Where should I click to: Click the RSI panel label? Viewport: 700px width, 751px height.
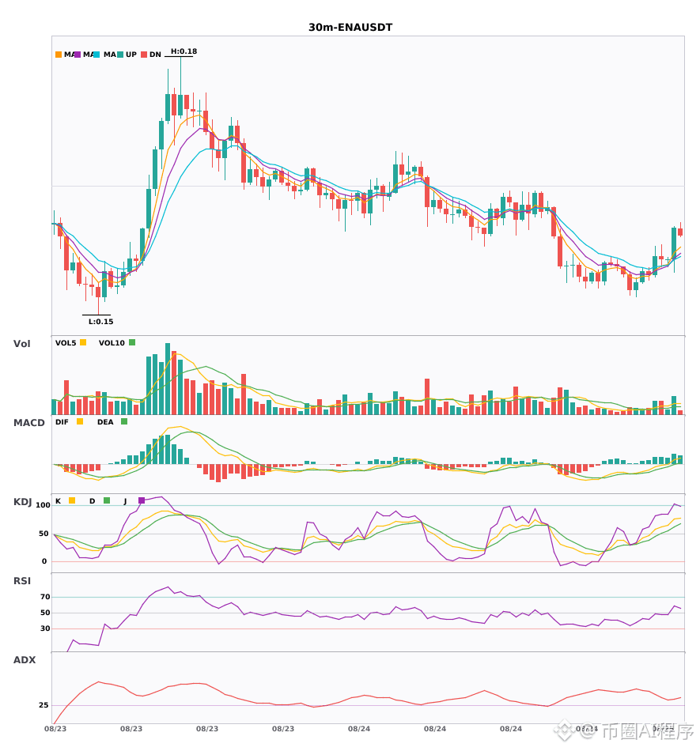click(x=22, y=581)
